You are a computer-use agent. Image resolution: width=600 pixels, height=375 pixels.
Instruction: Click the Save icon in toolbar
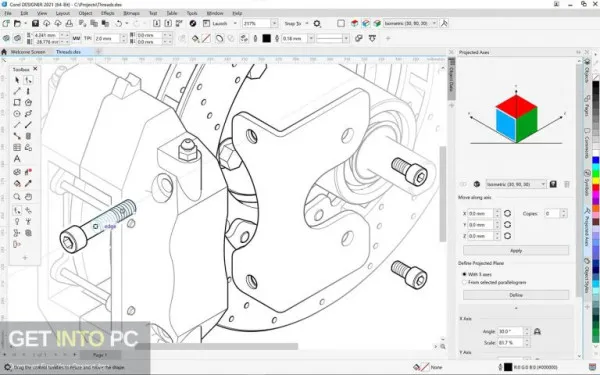click(x=35, y=23)
